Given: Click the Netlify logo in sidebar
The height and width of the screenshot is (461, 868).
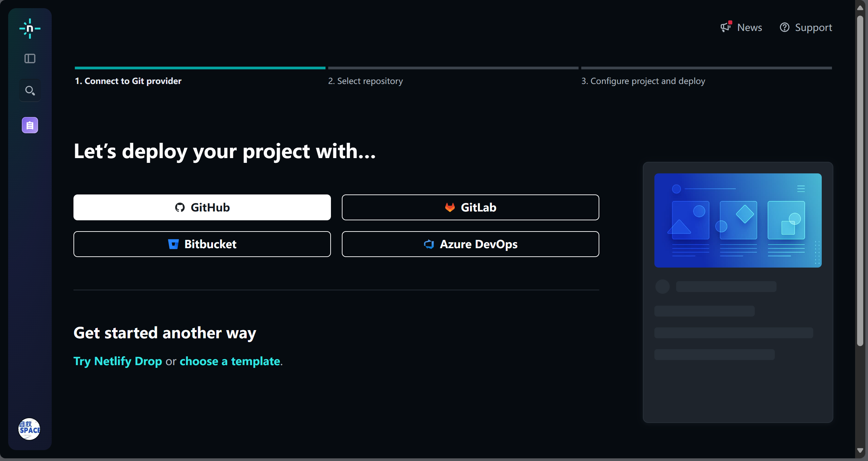Looking at the screenshot, I should [30, 29].
